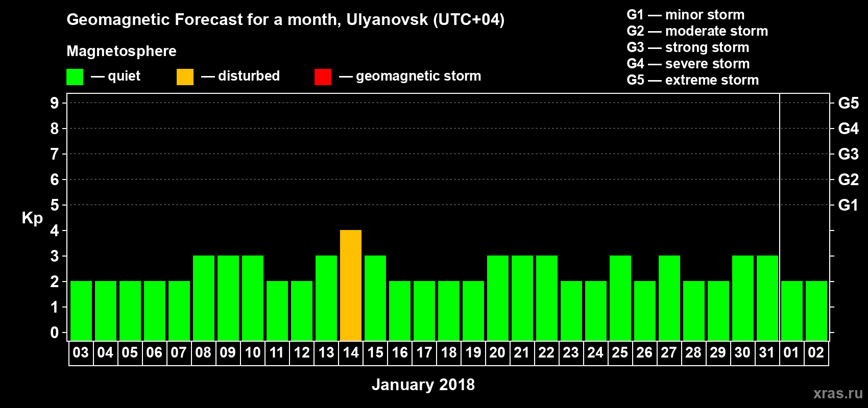
Task: Click the bar above date 23
Action: pyautogui.click(x=571, y=311)
